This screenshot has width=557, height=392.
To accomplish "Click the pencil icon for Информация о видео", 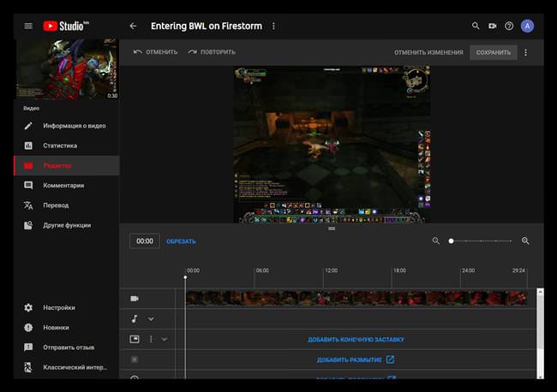I will click(28, 126).
